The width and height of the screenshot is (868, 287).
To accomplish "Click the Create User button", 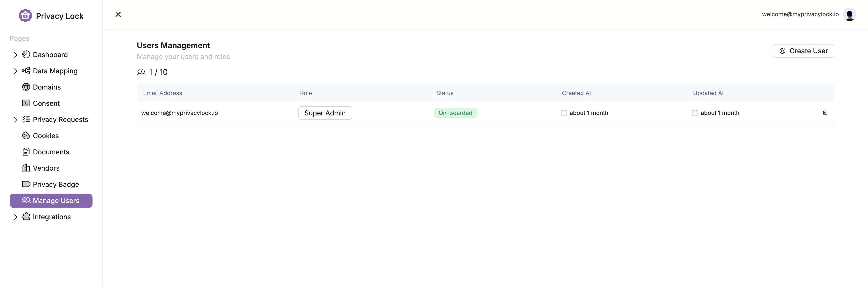I will [x=803, y=50].
